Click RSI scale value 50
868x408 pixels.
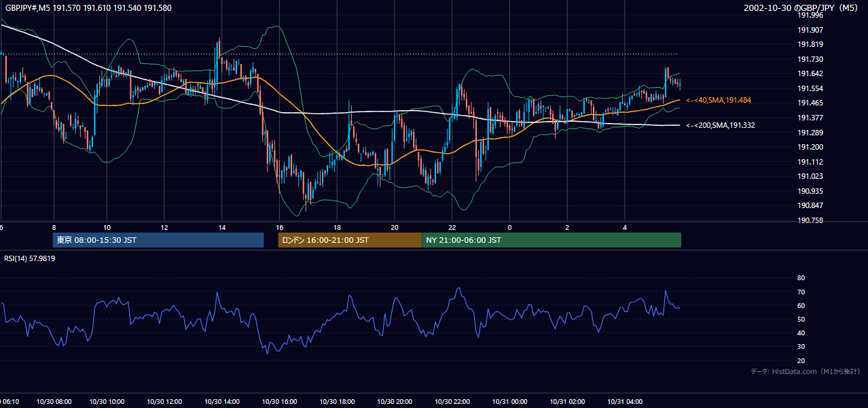pos(801,320)
